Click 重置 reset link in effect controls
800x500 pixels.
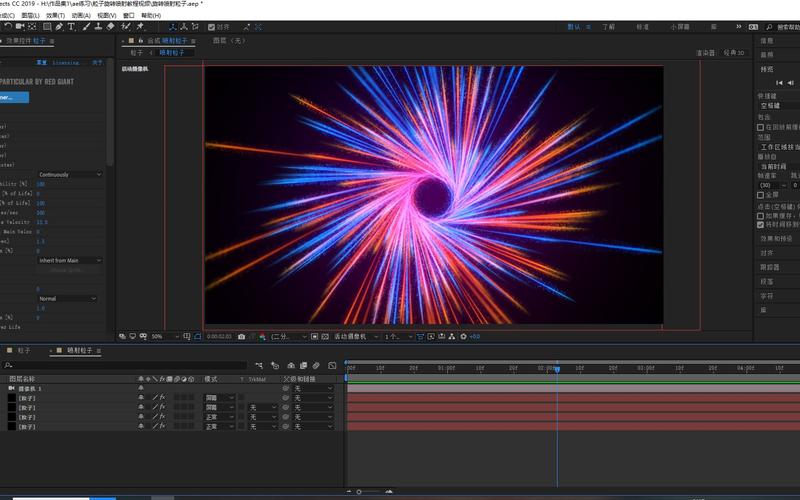tap(42, 62)
